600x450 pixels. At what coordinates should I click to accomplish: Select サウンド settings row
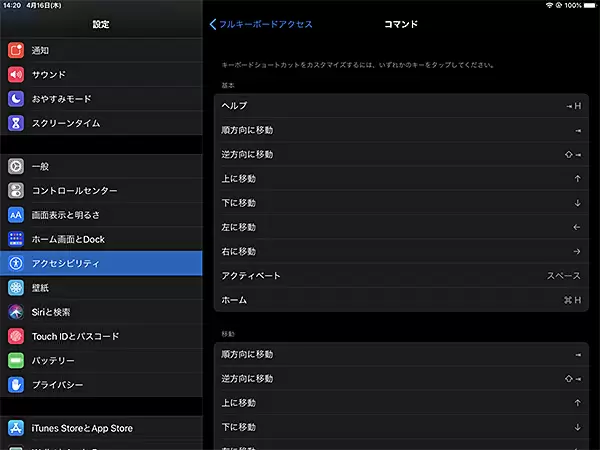pyautogui.click(x=101, y=75)
